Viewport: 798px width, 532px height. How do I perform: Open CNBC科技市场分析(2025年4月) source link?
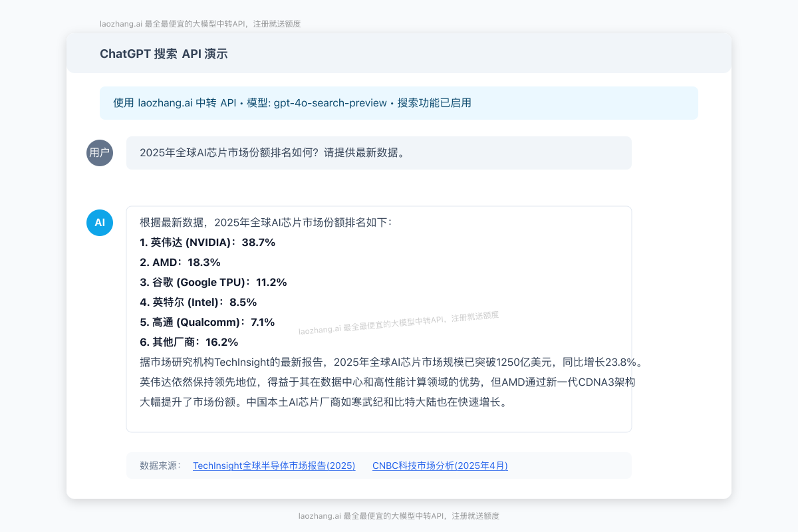click(x=440, y=465)
